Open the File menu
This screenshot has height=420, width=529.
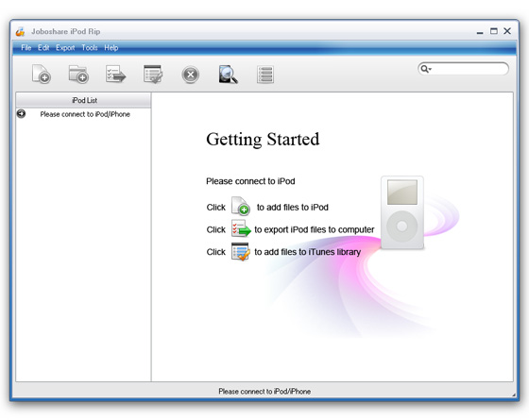pos(26,48)
